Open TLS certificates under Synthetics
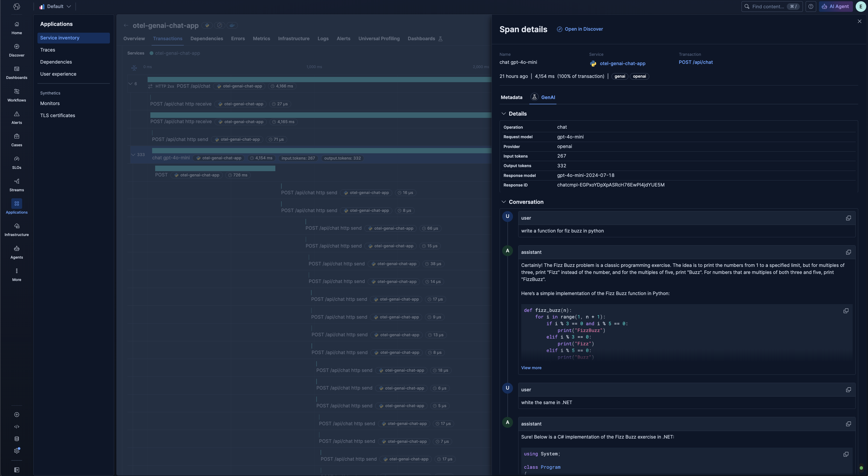The image size is (868, 476). [58, 116]
